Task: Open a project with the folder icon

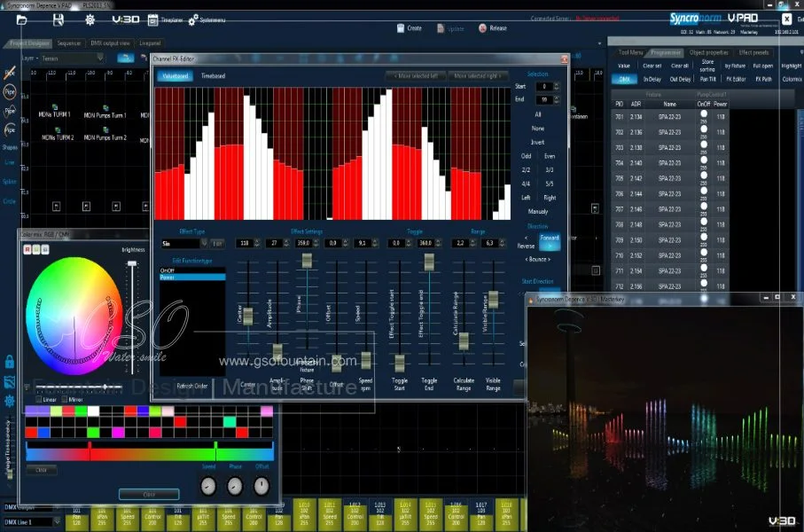Action: [x=21, y=20]
